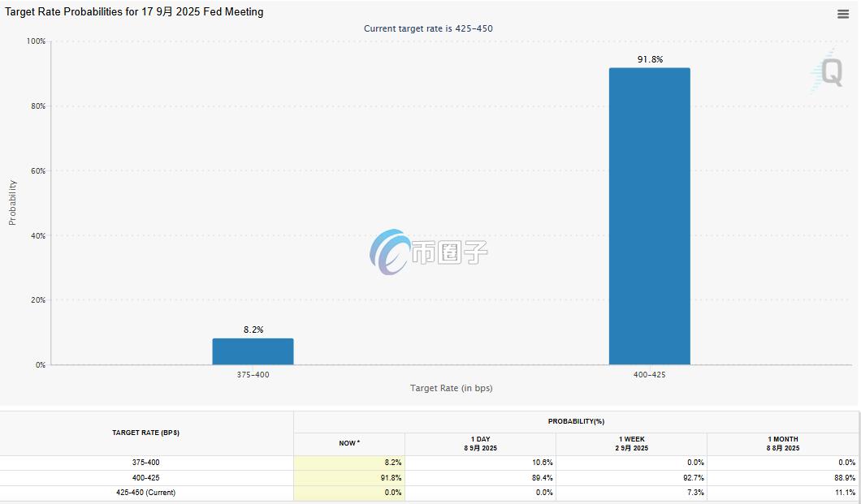Click the highlighted 91.8% NOW cell
The image size is (861, 504).
[349, 478]
